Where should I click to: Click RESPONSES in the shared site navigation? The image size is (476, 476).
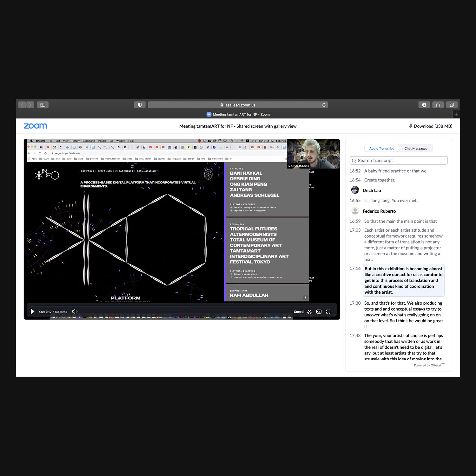pyautogui.click(x=105, y=171)
